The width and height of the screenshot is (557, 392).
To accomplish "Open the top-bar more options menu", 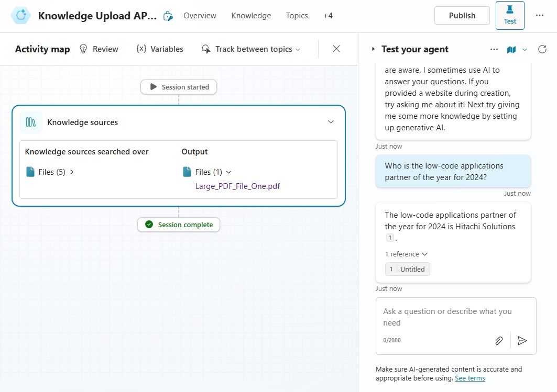I will (540, 15).
